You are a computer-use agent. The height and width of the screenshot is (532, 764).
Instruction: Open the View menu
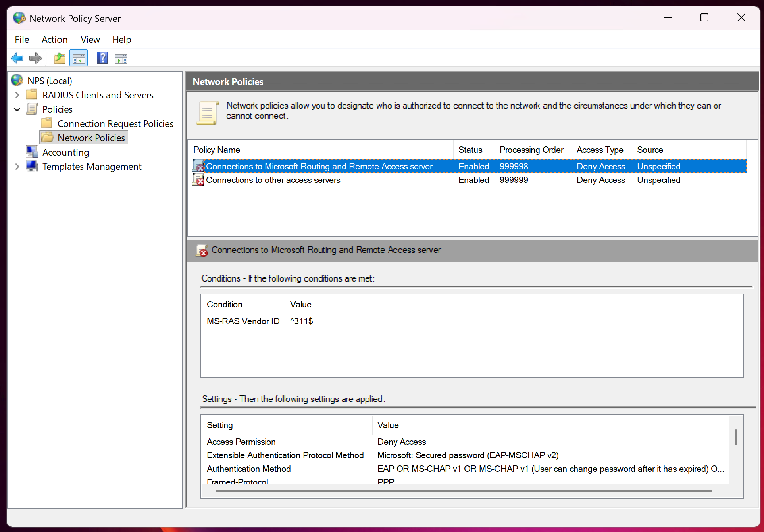coord(90,39)
